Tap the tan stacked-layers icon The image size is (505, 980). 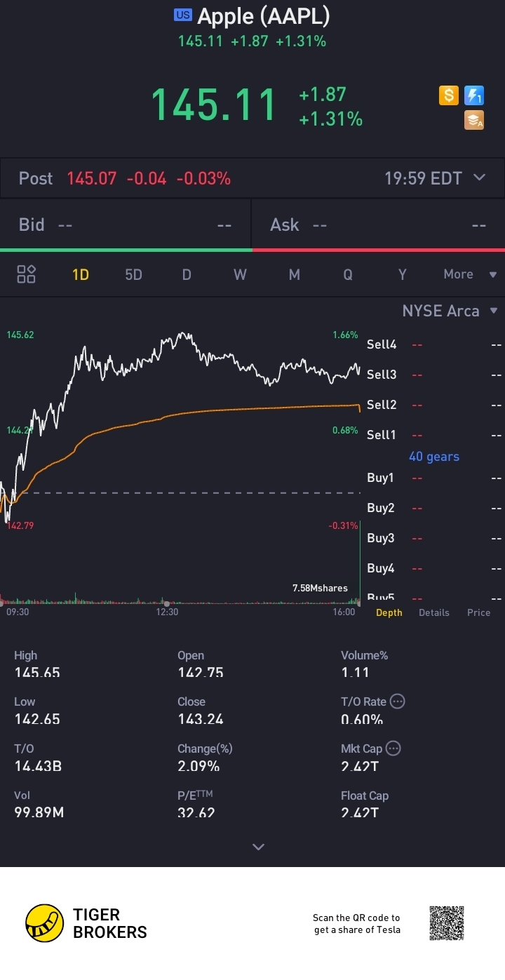pos(474,121)
